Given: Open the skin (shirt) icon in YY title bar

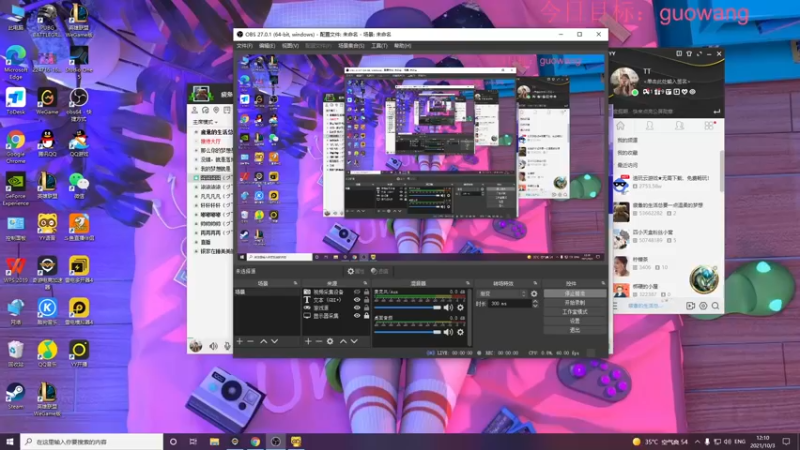Looking at the screenshot, I should [x=689, y=54].
